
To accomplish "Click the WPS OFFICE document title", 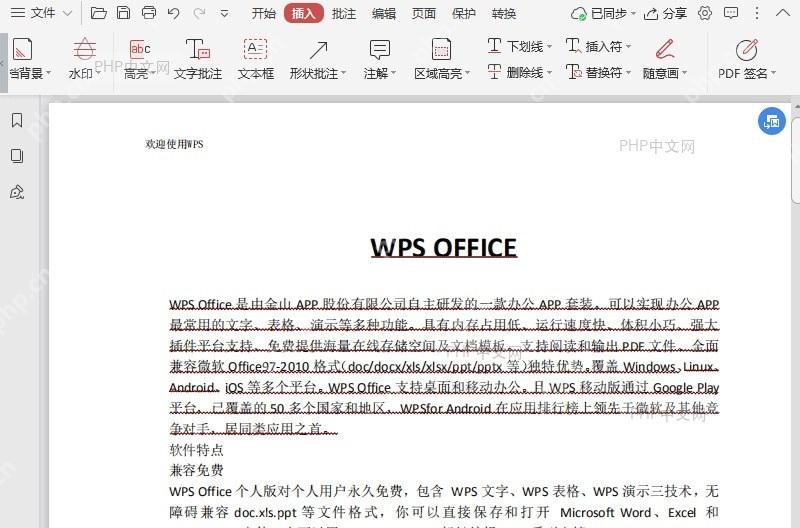I will 444,248.
